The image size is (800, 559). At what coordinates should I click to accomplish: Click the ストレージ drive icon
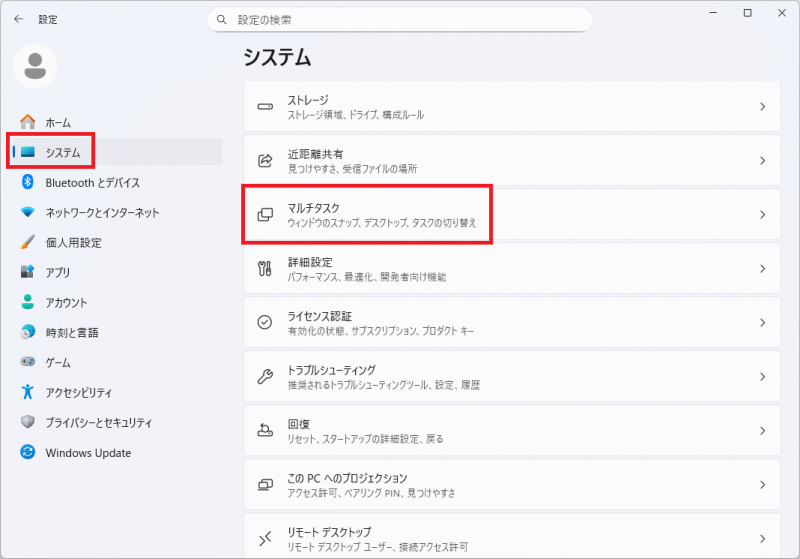[265, 107]
